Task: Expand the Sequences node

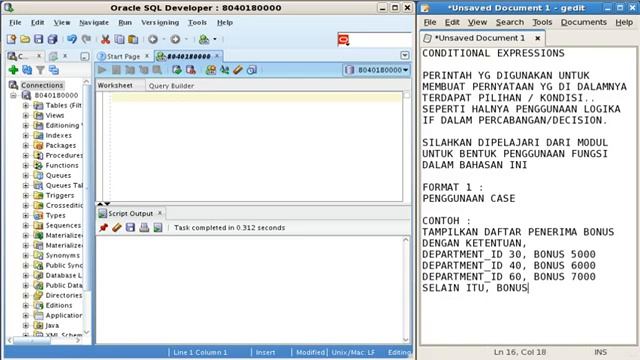Action: click(x=26, y=225)
